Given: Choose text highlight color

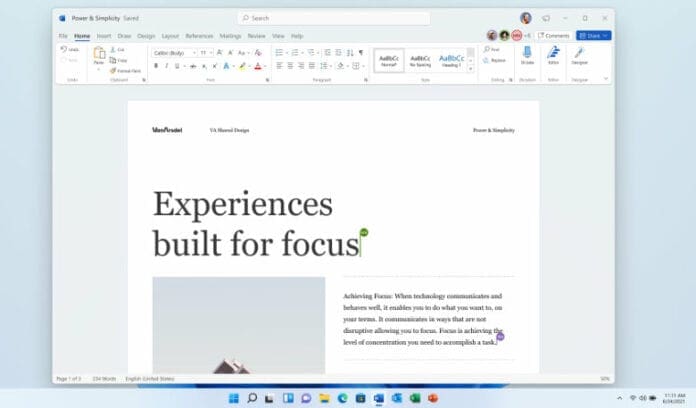Looking at the screenshot, I should tap(242, 66).
